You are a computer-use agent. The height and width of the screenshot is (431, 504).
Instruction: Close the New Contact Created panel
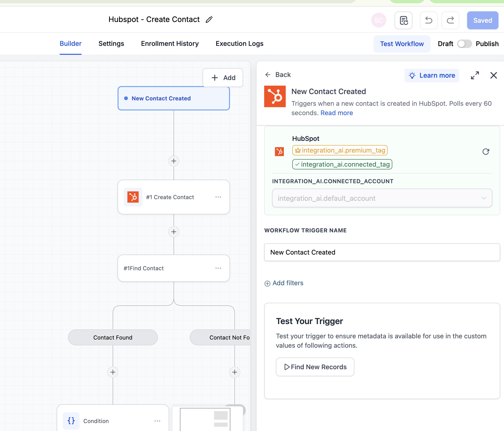(x=493, y=75)
